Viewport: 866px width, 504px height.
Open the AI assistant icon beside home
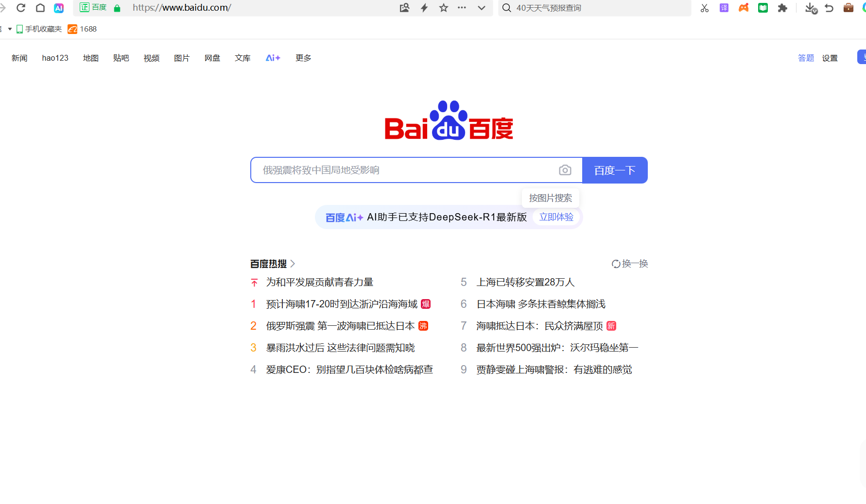(x=59, y=8)
